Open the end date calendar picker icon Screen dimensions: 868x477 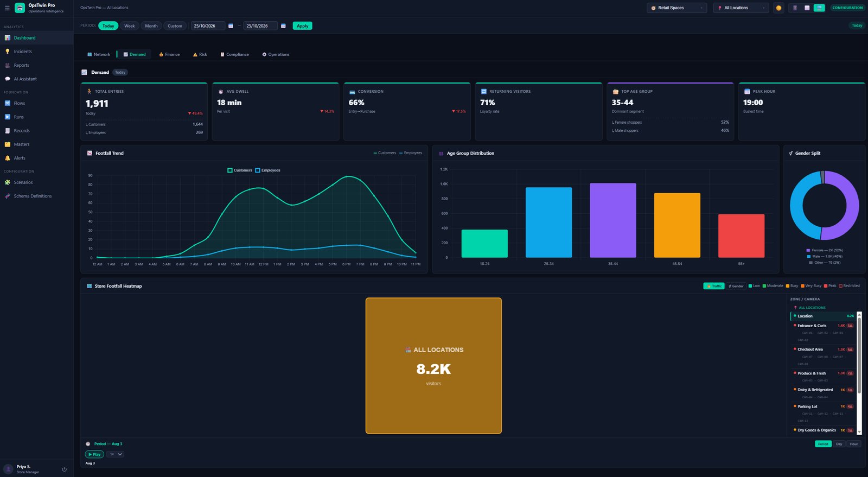coord(283,26)
